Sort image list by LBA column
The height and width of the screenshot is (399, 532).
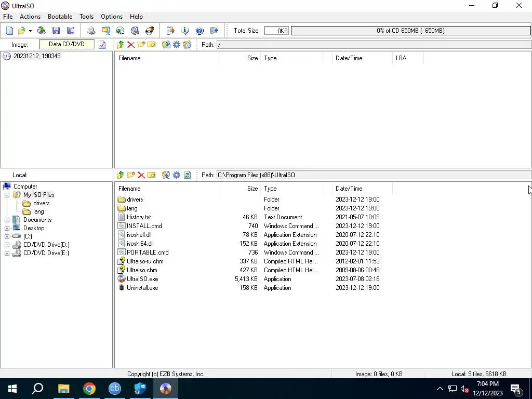(407, 58)
